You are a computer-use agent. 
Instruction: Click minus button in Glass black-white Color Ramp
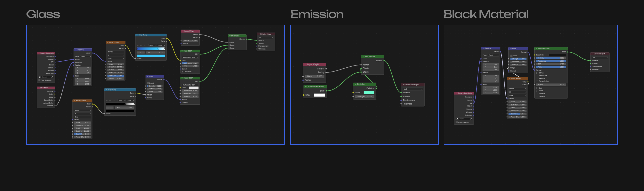click(110, 100)
